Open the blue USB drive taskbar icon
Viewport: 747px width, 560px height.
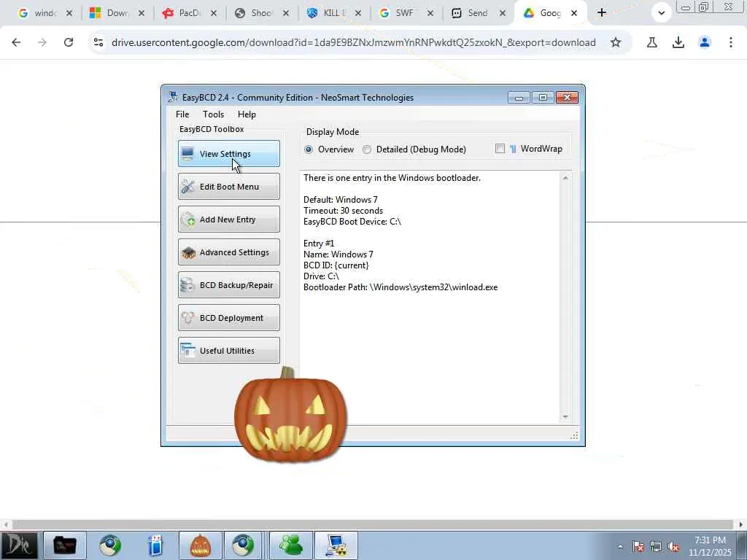(x=155, y=545)
